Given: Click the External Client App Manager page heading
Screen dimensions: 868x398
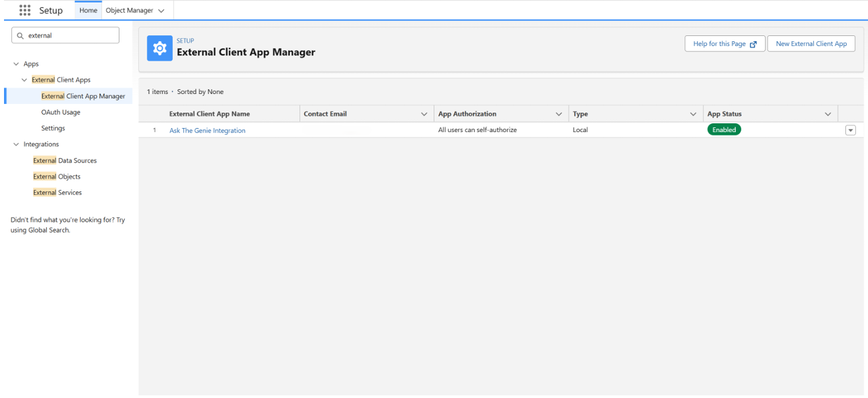Looking at the screenshot, I should [246, 53].
